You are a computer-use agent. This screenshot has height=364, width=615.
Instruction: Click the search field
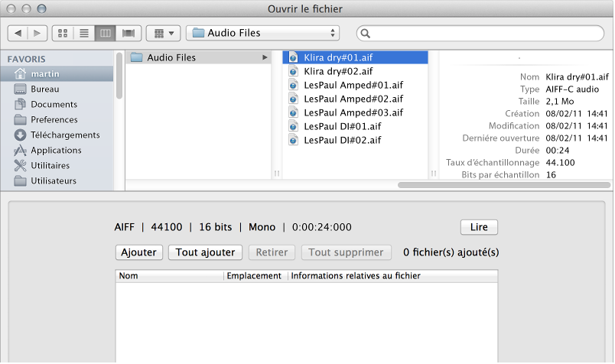coord(480,34)
